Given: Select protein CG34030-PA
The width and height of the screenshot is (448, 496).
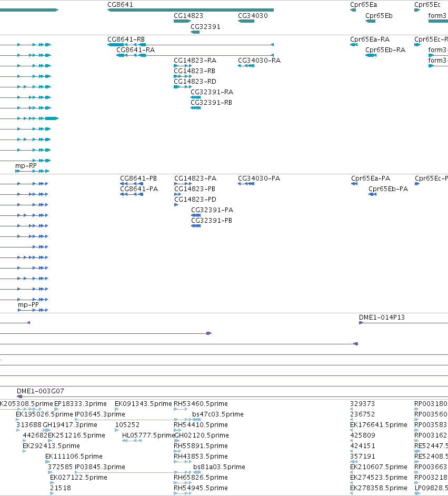Looking at the screenshot, I should pyautogui.click(x=259, y=178).
